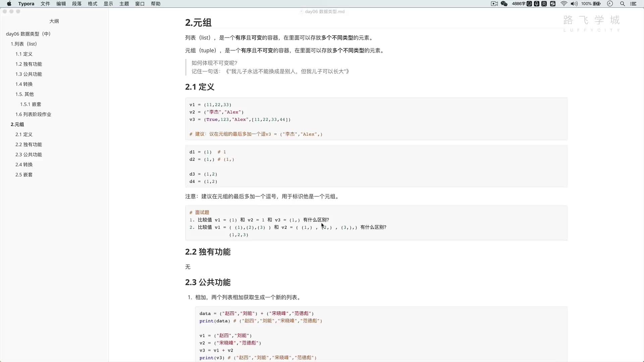Click the microphone input icon
This screenshot has width=644, height=362.
coord(537,4)
